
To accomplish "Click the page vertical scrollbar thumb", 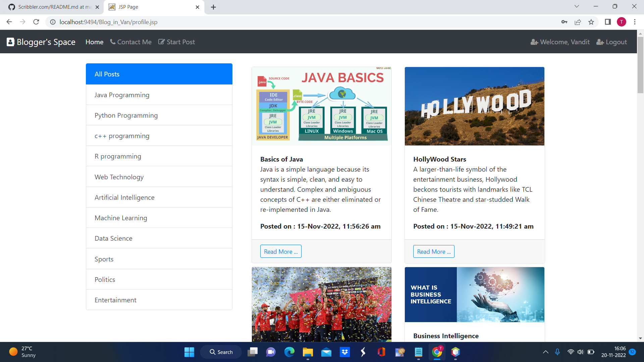I will coord(640,65).
